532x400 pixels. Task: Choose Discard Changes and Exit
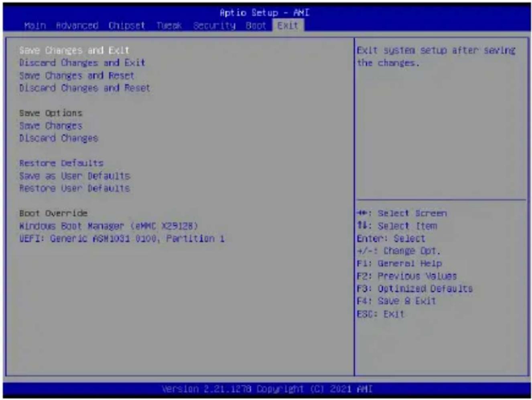point(82,63)
